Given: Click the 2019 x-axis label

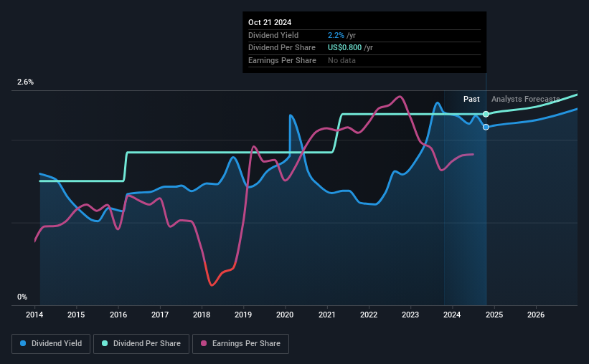Looking at the screenshot, I should 243,315.
